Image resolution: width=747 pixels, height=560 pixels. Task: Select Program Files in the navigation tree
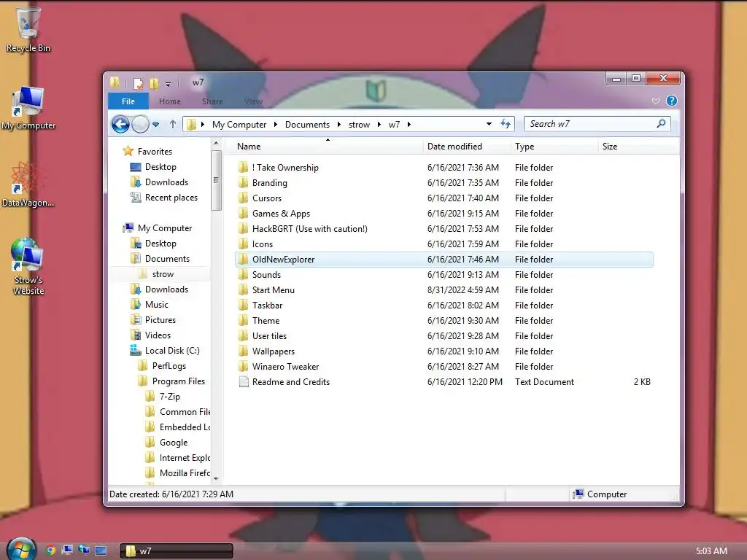pos(179,381)
